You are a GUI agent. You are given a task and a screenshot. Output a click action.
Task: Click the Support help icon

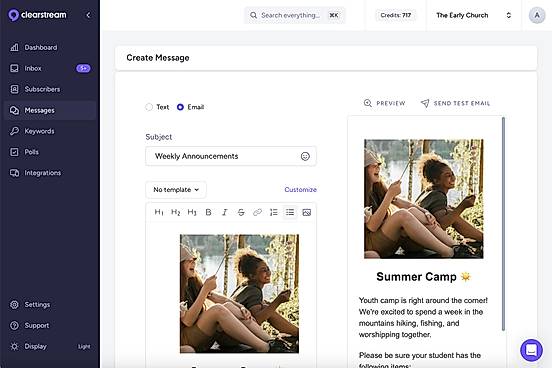click(x=14, y=325)
